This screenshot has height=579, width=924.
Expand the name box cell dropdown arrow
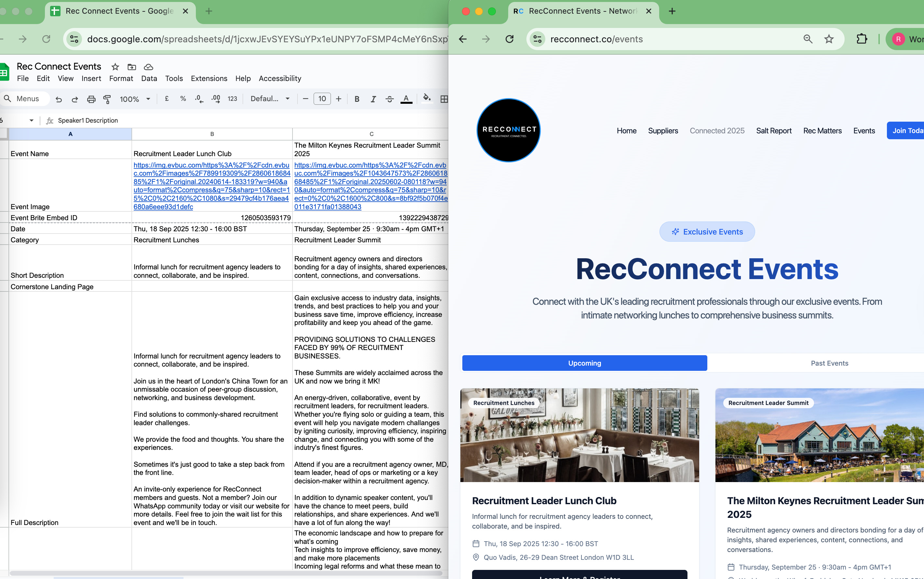(x=32, y=121)
